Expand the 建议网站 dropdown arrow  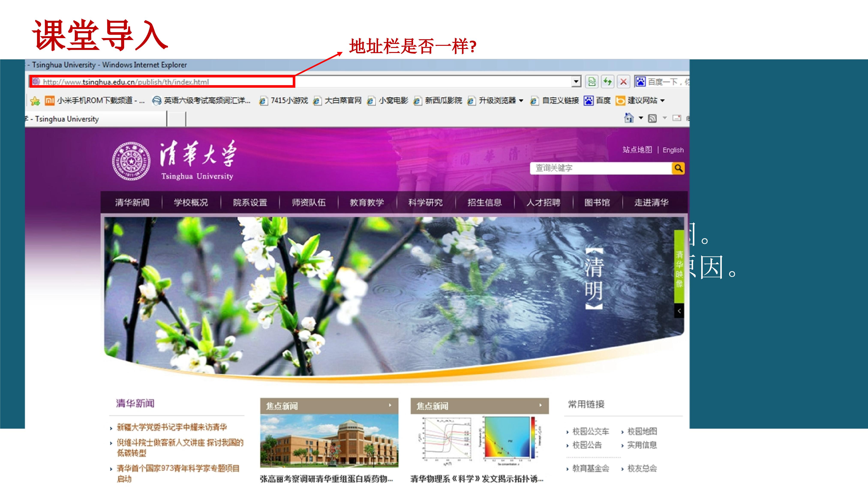pyautogui.click(x=662, y=100)
